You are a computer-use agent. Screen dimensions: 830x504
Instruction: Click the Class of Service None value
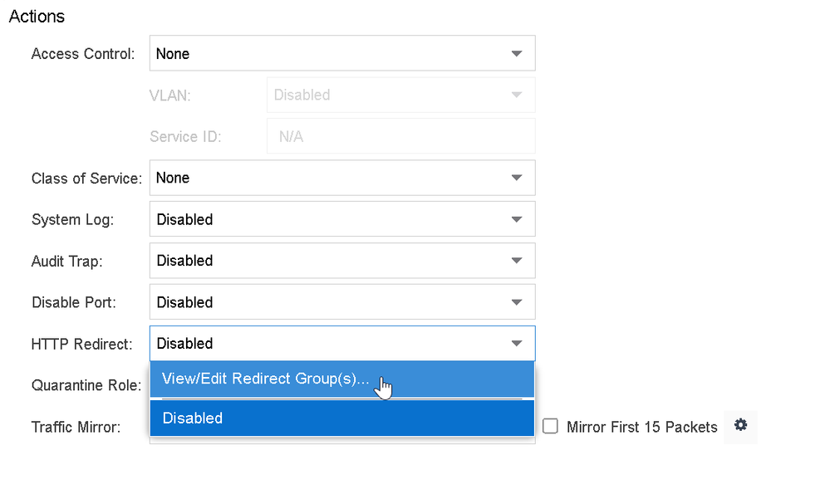[173, 178]
